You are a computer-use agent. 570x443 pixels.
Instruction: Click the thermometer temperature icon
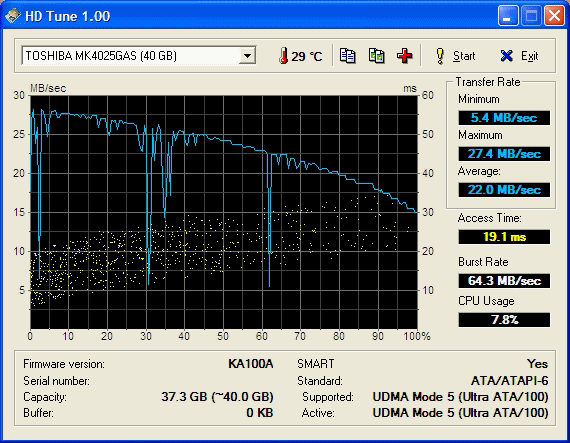tap(284, 56)
